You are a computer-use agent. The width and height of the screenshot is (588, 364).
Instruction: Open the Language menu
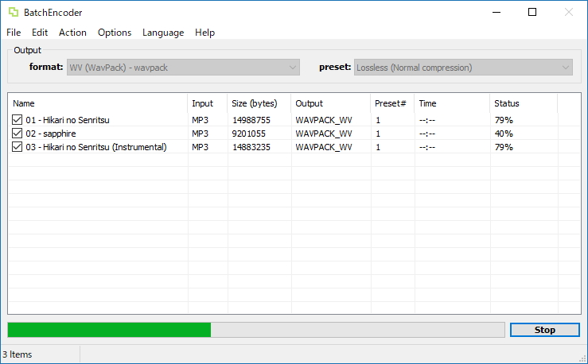pyautogui.click(x=163, y=33)
